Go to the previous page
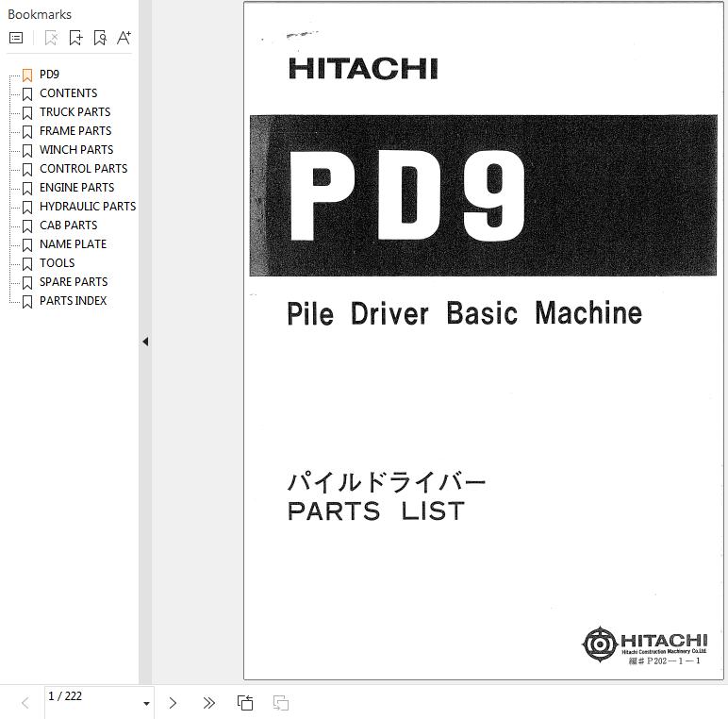728x719 pixels. [25, 703]
